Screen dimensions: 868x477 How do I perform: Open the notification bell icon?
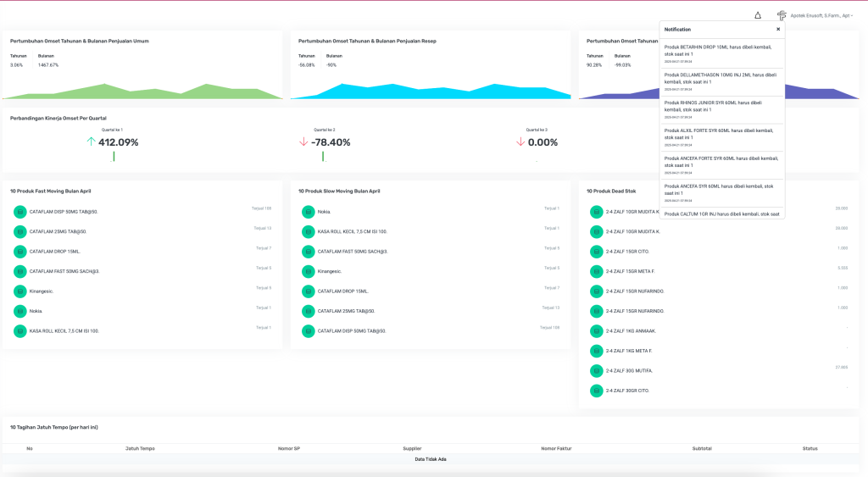pos(757,15)
